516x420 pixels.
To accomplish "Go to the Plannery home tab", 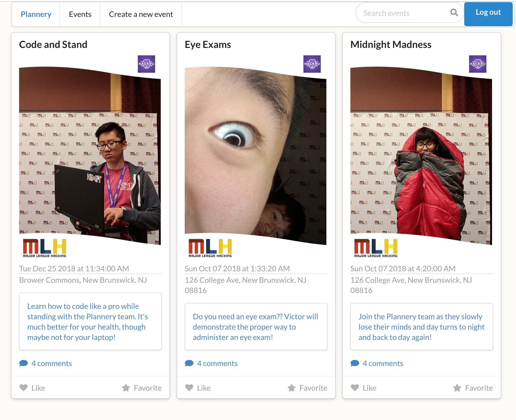I will tap(36, 14).
